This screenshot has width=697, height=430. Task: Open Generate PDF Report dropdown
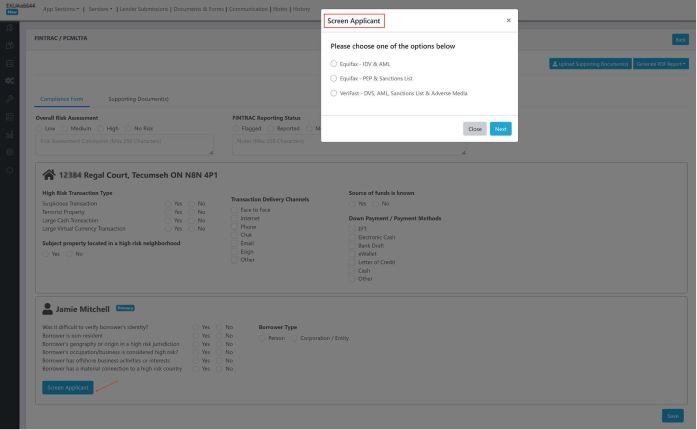[x=661, y=64]
